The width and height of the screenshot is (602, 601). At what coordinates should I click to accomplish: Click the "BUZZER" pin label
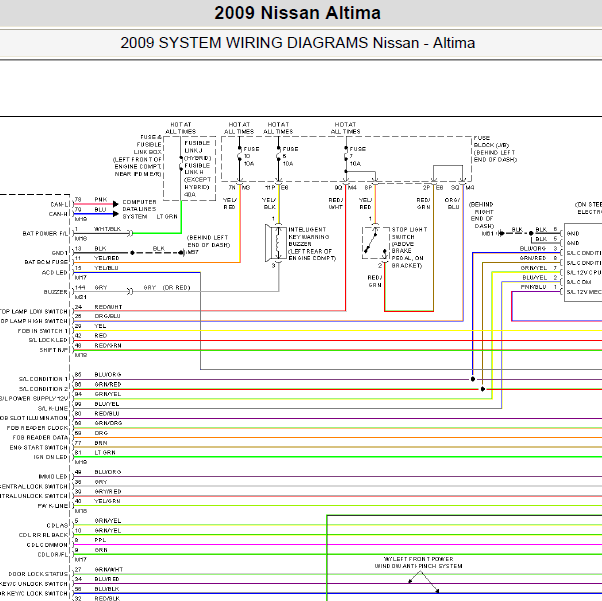click(56, 292)
